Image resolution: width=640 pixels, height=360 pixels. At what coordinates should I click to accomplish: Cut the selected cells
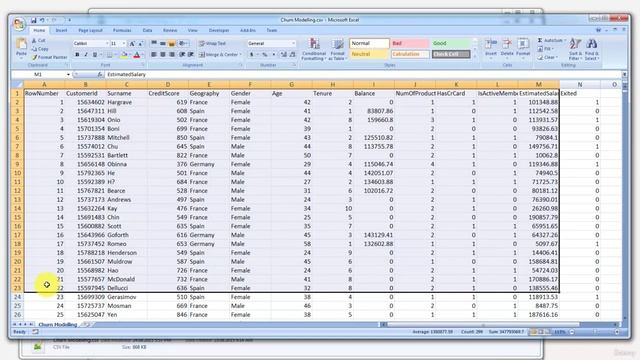pos(39,41)
